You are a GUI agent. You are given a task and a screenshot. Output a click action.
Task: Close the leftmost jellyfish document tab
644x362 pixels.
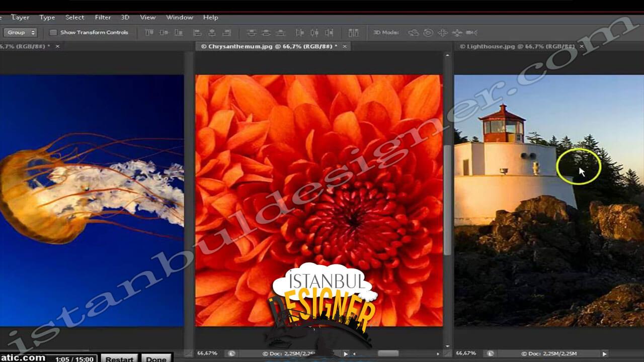tap(57, 46)
